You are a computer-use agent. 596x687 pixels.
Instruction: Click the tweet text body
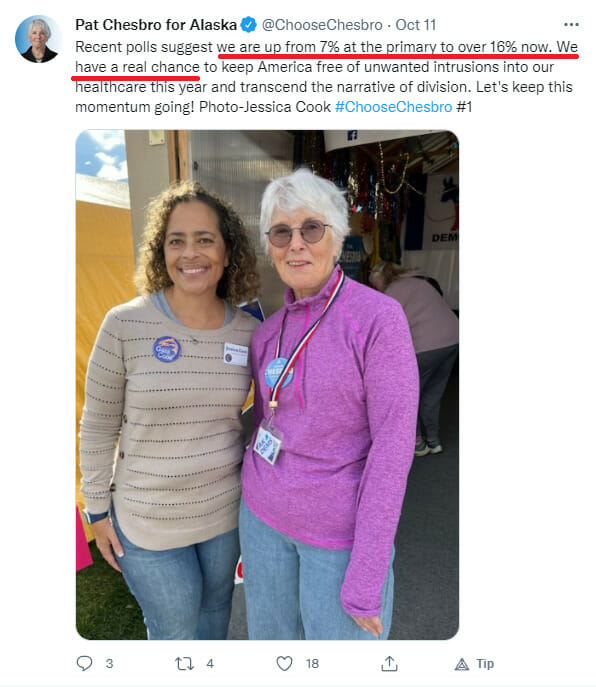point(326,77)
